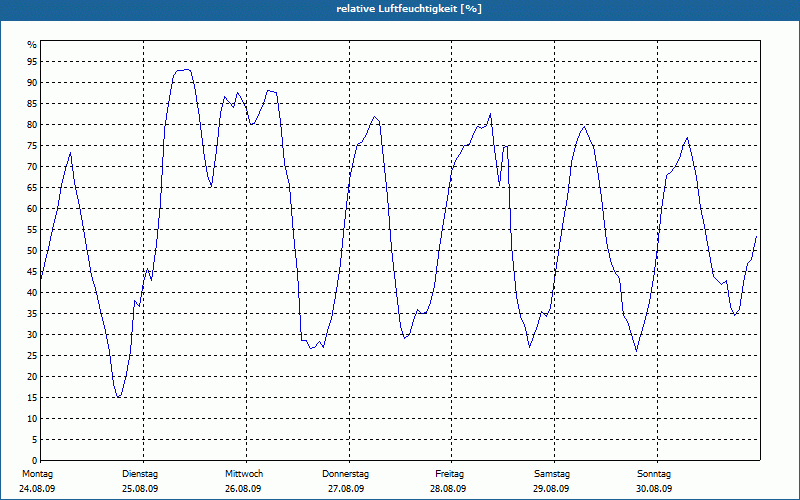Viewport: 800px width, 500px height.
Task: Click the y-axis value '25'
Action: pos(32,356)
